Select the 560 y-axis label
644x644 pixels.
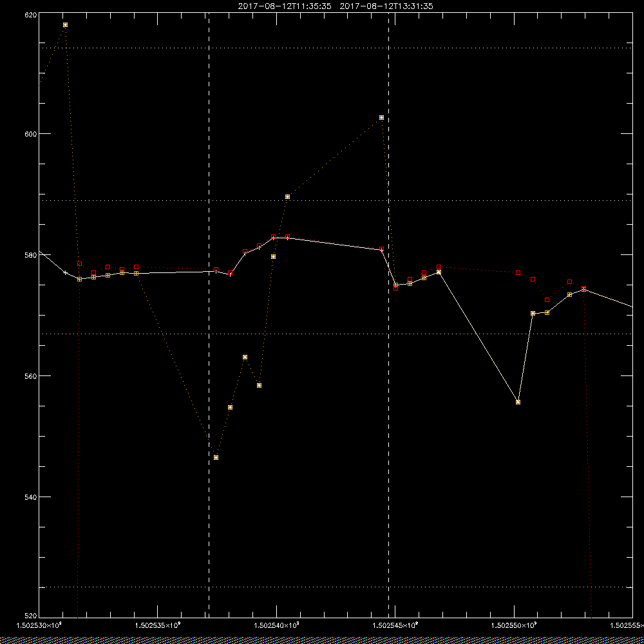[31, 376]
